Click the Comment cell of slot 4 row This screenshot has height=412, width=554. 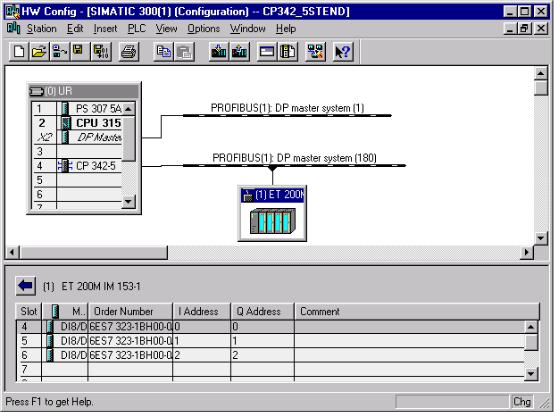(409, 326)
